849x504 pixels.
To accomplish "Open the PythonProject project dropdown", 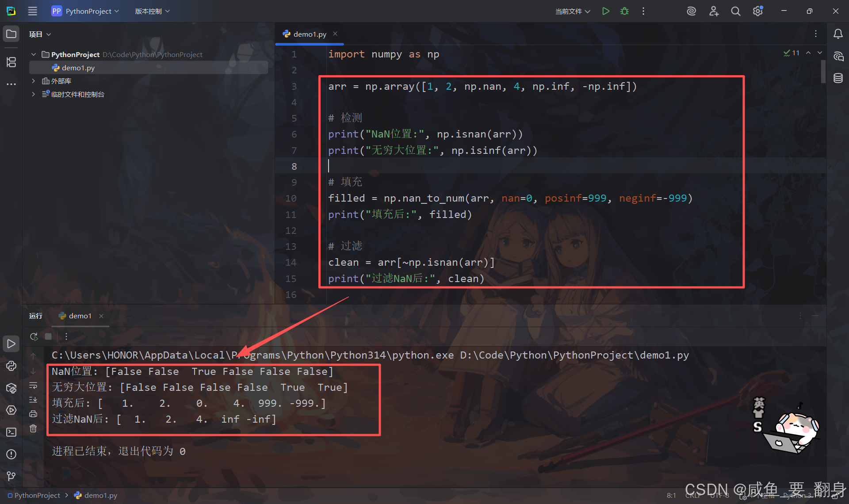I will [x=86, y=11].
